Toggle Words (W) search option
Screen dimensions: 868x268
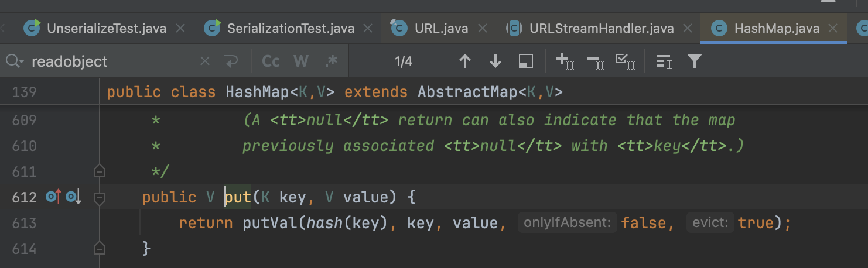pos(301,61)
